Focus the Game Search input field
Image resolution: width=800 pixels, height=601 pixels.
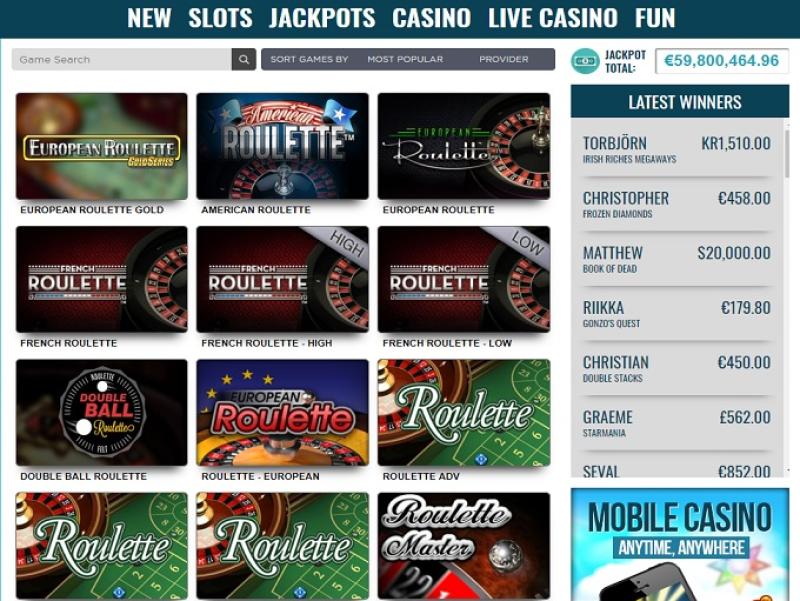pyautogui.click(x=121, y=60)
